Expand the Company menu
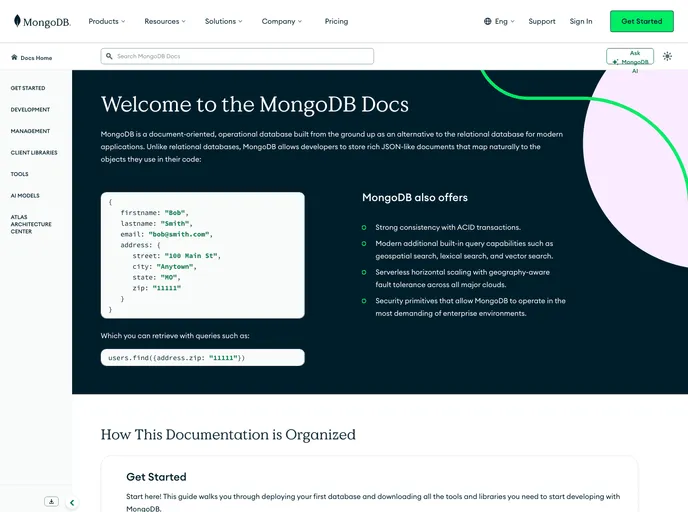The height and width of the screenshot is (512, 688). tap(282, 21)
